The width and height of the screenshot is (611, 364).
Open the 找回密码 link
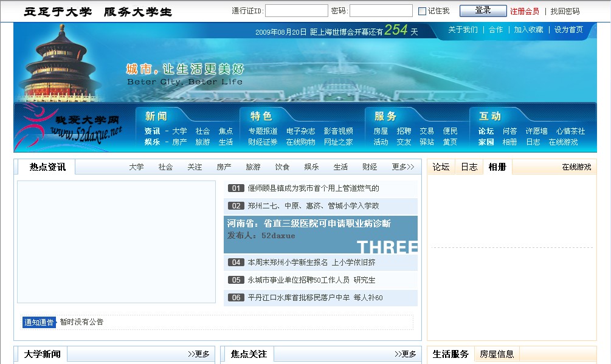click(565, 12)
